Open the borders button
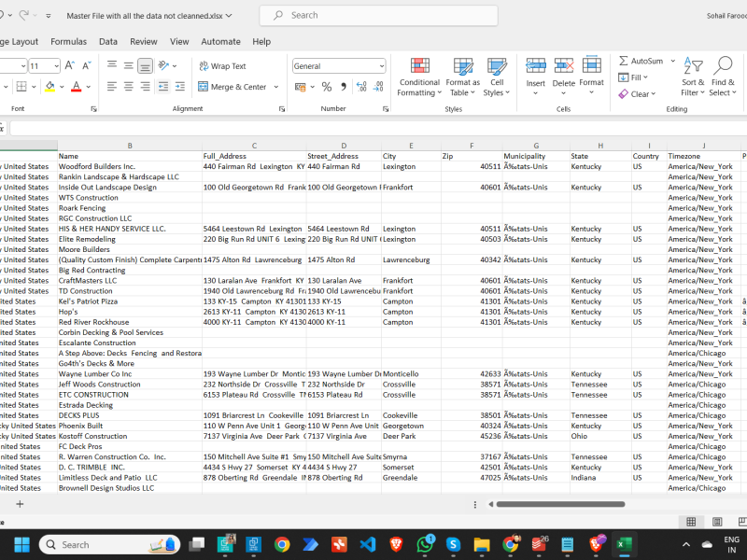 [21, 86]
